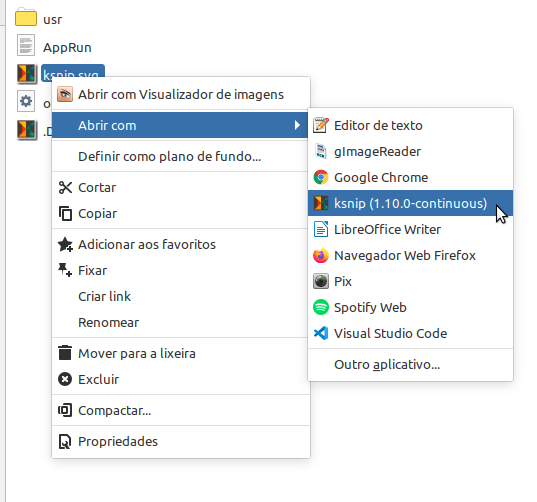Choose Compactar option

point(181,410)
